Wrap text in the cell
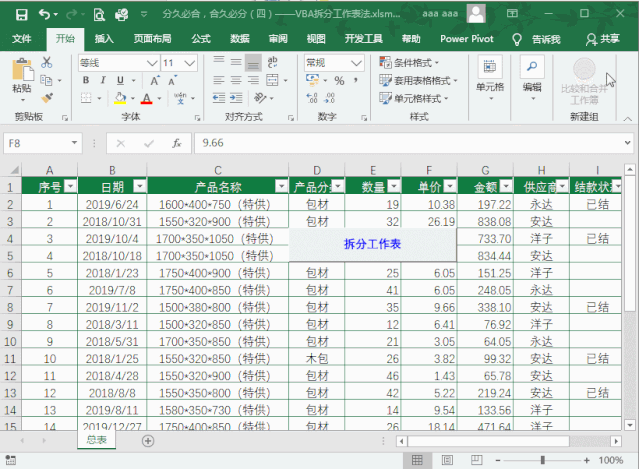The width and height of the screenshot is (639, 469). pos(272,62)
